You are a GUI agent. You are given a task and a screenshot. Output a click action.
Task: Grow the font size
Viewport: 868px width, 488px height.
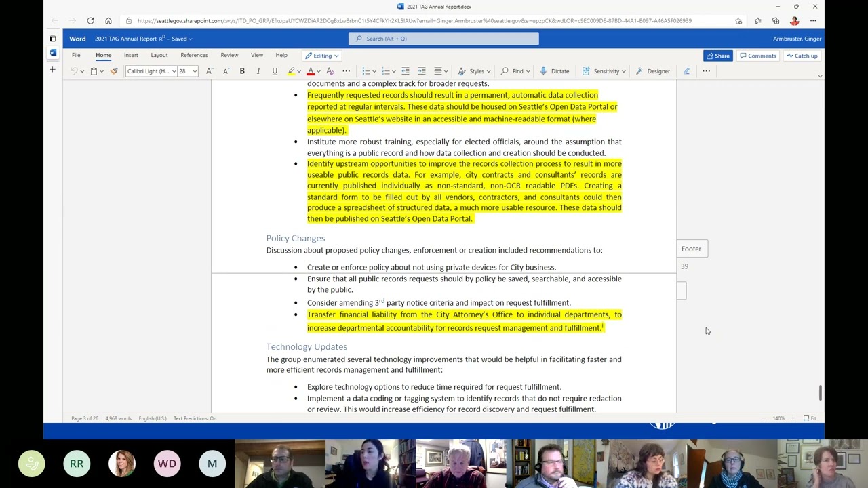(x=210, y=71)
